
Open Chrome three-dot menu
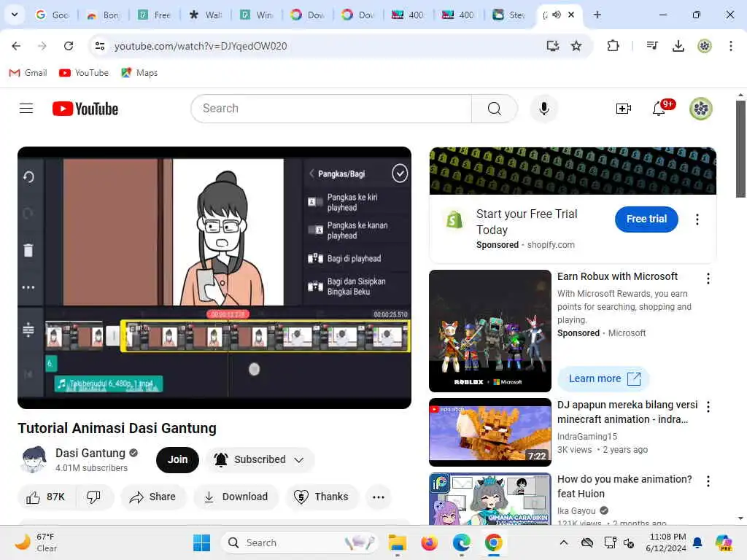(731, 46)
